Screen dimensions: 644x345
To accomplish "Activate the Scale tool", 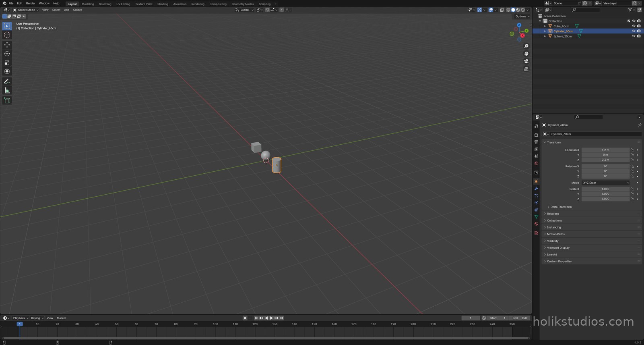I will click(7, 62).
